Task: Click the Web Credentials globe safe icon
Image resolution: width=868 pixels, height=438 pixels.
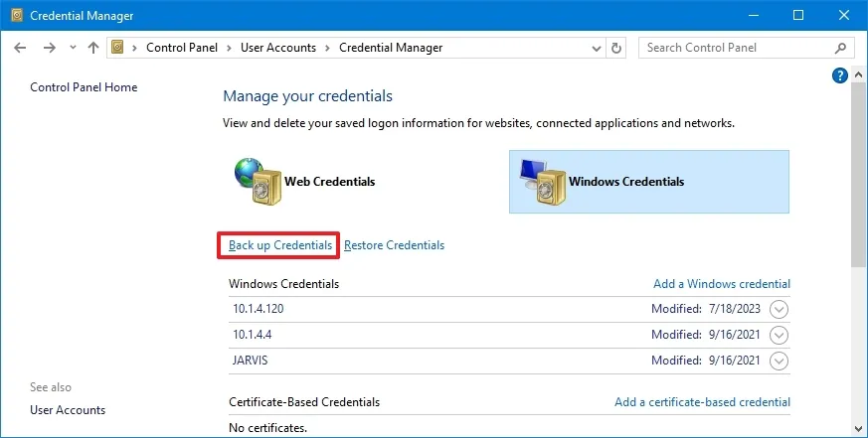Action: tap(258, 182)
